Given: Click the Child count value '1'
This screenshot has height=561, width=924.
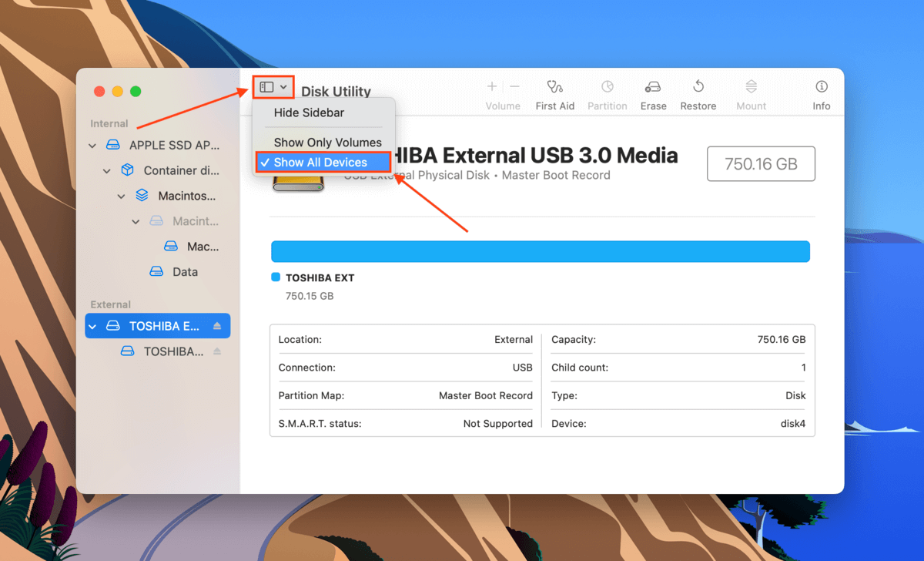Looking at the screenshot, I should [804, 368].
